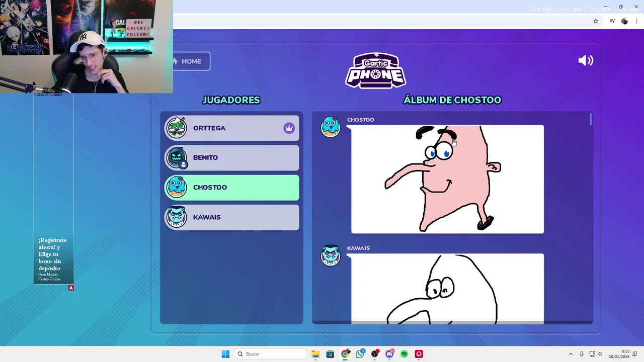Click CHOSTOO's avatar in the players list
Screen dimensions: 644x362
[x=177, y=187]
